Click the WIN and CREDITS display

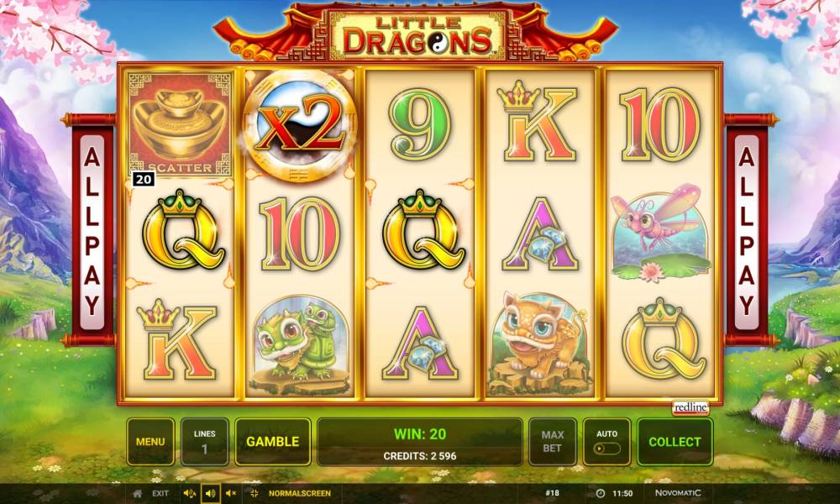click(420, 442)
